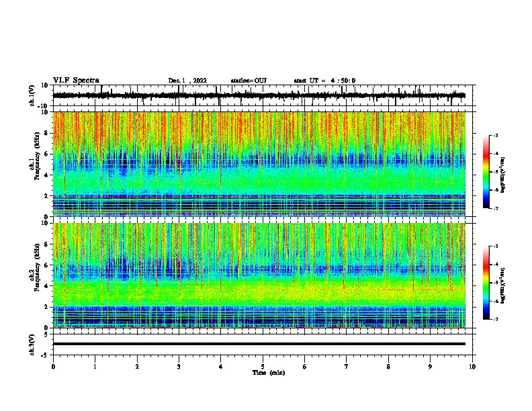
Task: Click the -3 label on ch.1 color scale
Action: click(x=495, y=135)
